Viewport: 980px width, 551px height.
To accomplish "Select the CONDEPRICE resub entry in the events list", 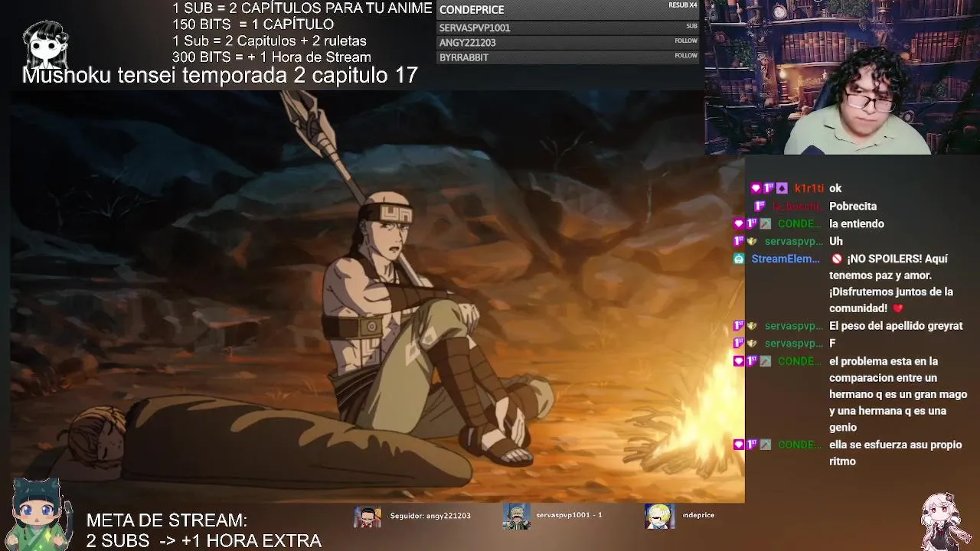I will tap(568, 10).
